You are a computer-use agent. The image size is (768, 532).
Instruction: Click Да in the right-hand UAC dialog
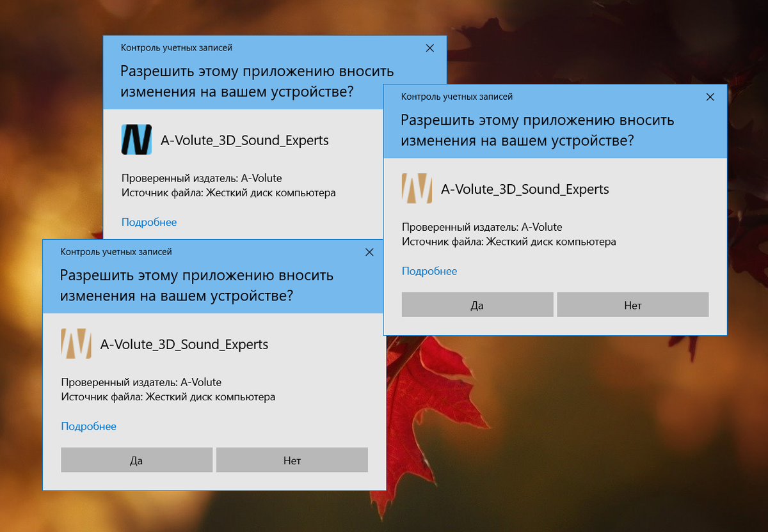point(477,305)
